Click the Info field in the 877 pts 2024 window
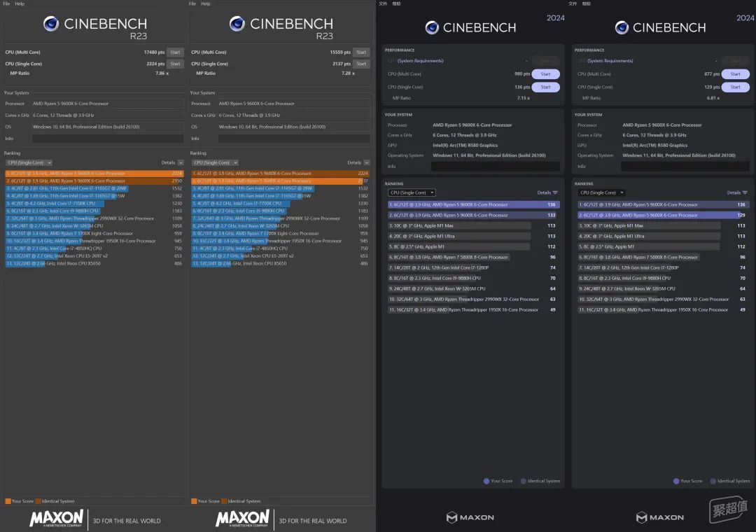The width and height of the screenshot is (756, 532). pos(685,167)
